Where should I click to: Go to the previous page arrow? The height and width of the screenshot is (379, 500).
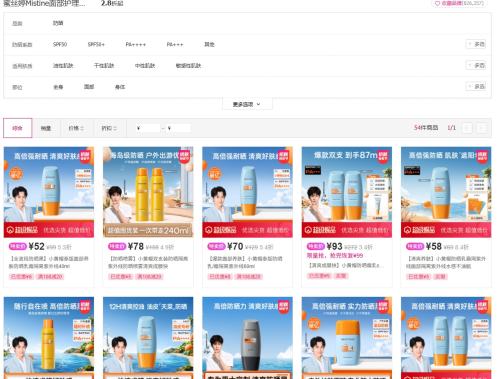click(467, 128)
